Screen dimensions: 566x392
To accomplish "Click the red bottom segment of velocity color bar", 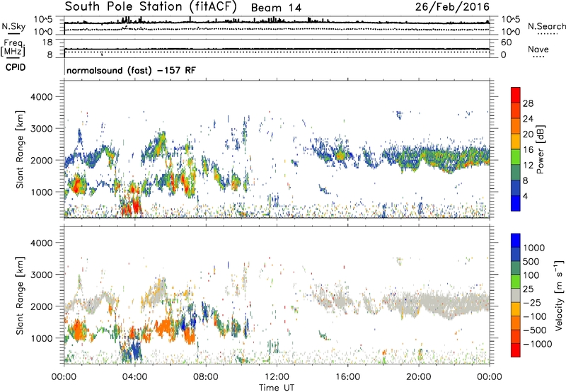I will pyautogui.click(x=516, y=350).
